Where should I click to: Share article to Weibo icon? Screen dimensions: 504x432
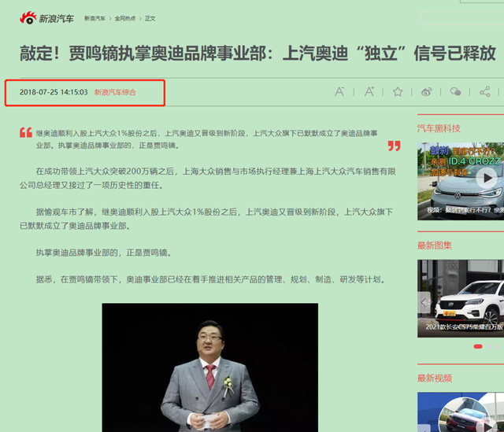(x=427, y=92)
